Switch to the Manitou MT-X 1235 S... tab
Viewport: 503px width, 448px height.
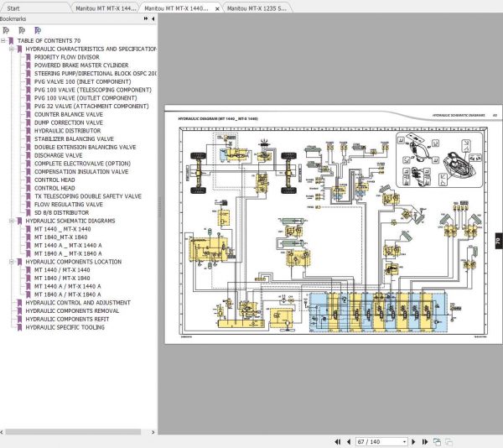pos(257,8)
